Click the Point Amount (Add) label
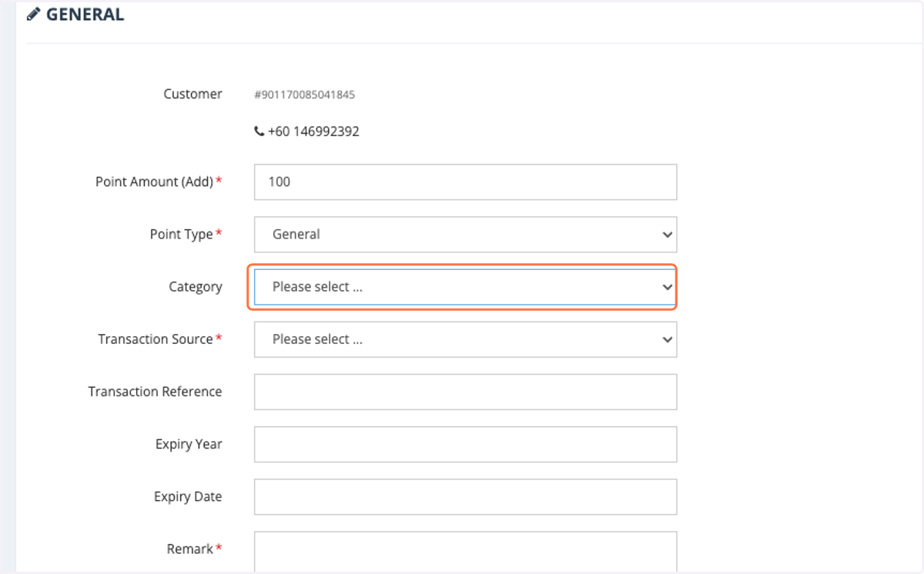The image size is (924, 574). click(x=154, y=182)
